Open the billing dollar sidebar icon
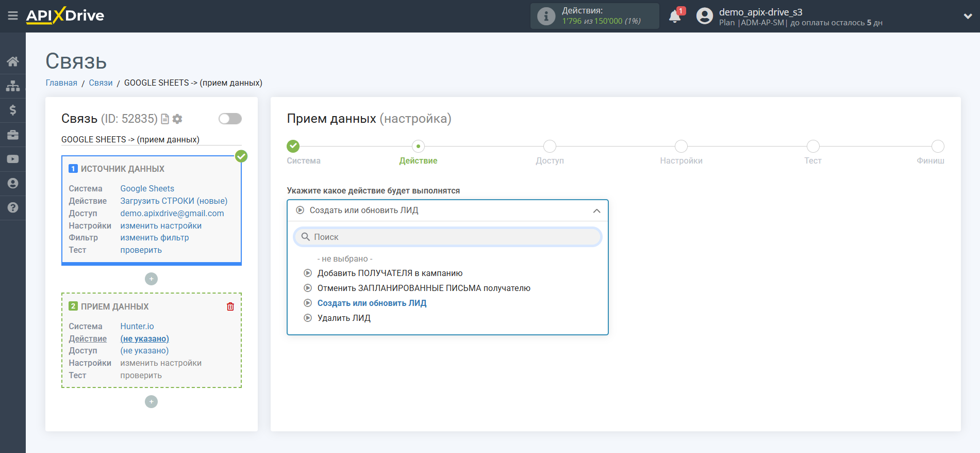Image resolution: width=980 pixels, height=453 pixels. pyautogui.click(x=13, y=110)
